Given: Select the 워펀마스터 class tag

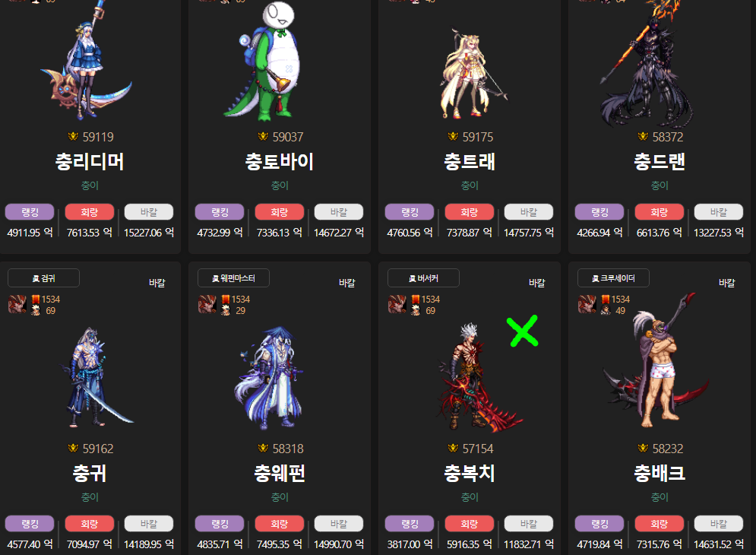Looking at the screenshot, I should point(233,278).
